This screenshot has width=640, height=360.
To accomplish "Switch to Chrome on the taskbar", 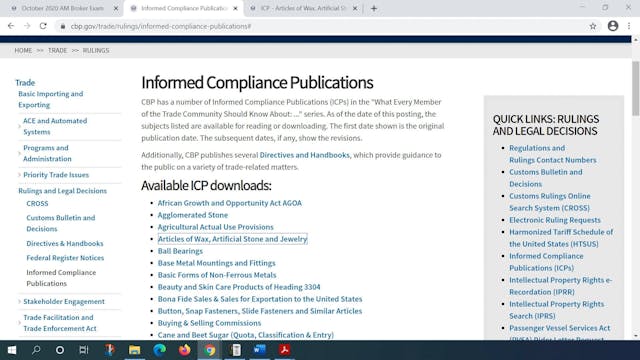I will click(210, 350).
